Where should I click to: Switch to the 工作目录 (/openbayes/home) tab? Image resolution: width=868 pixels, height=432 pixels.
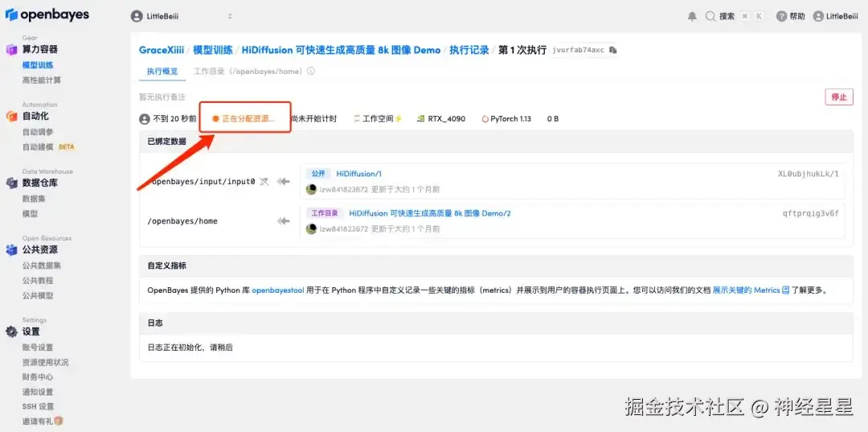[x=248, y=72]
